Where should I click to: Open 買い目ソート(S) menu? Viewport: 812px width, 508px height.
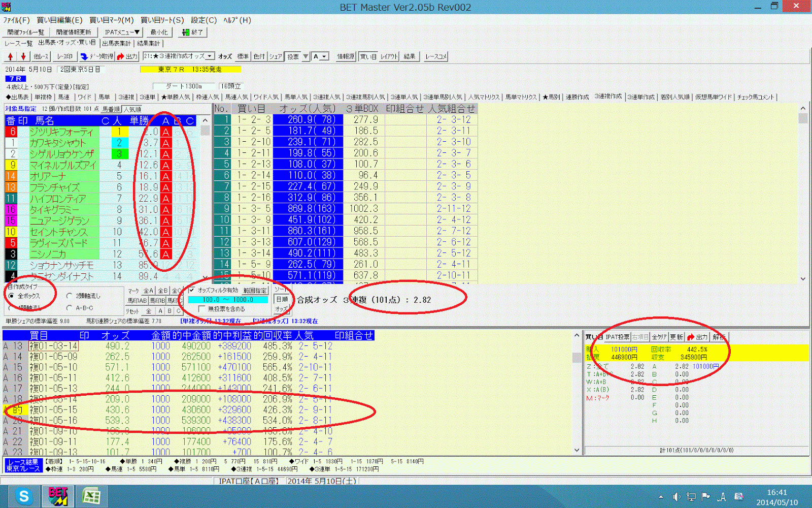(162, 20)
